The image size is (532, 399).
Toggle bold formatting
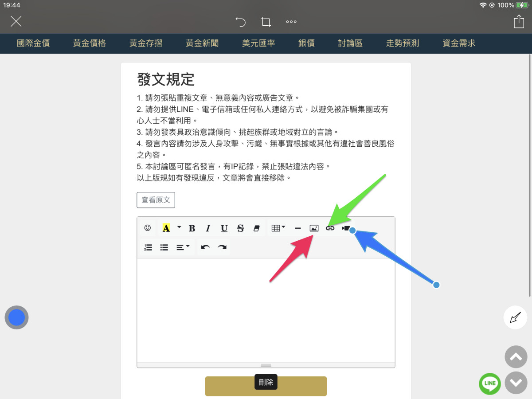192,228
